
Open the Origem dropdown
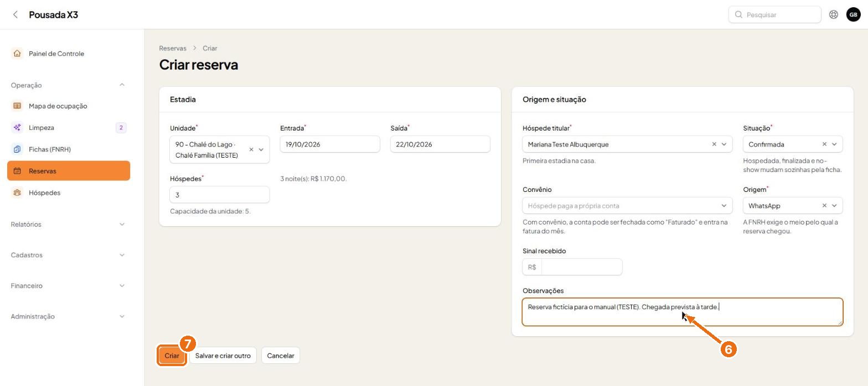pos(834,206)
